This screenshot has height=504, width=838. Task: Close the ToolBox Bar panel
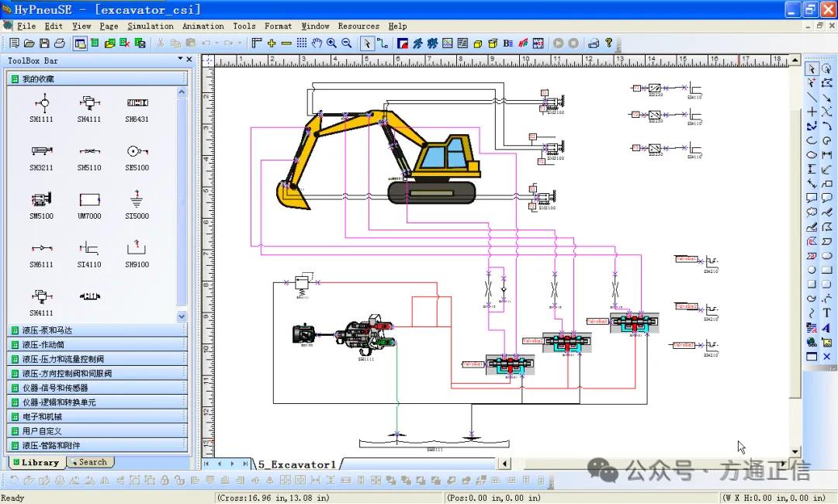189,59
